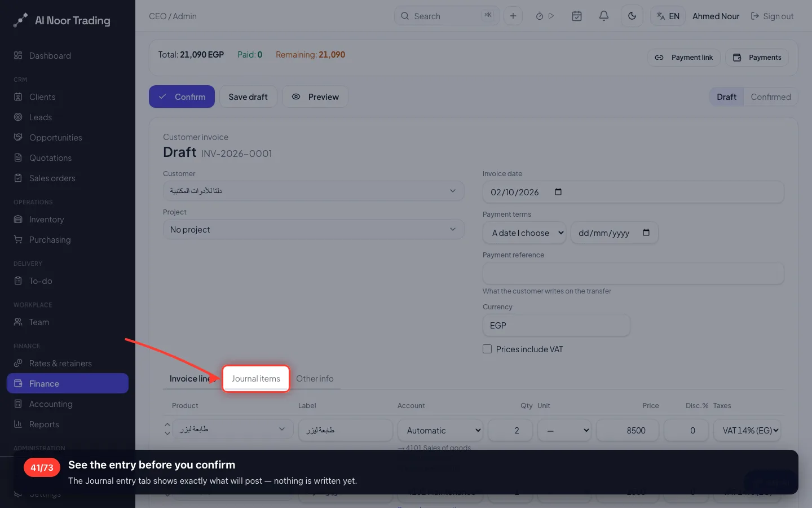Image resolution: width=812 pixels, height=508 pixels.
Task: Switch to the Journal items tab
Action: [x=256, y=378]
